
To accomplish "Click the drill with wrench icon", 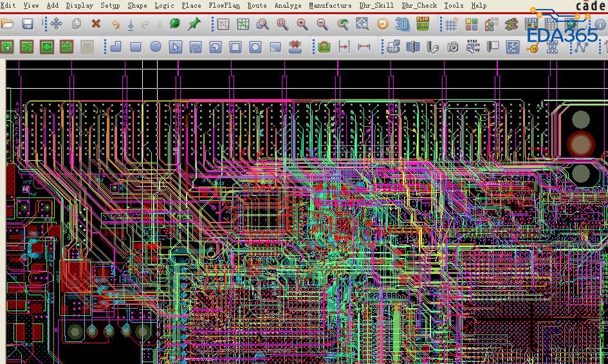I will coord(433,47).
